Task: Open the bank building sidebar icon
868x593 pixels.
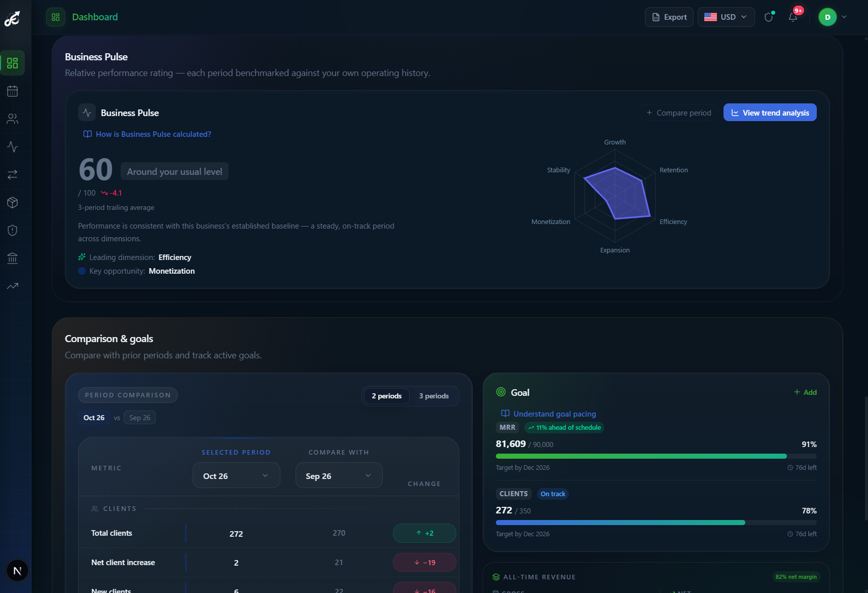Action: click(x=13, y=258)
